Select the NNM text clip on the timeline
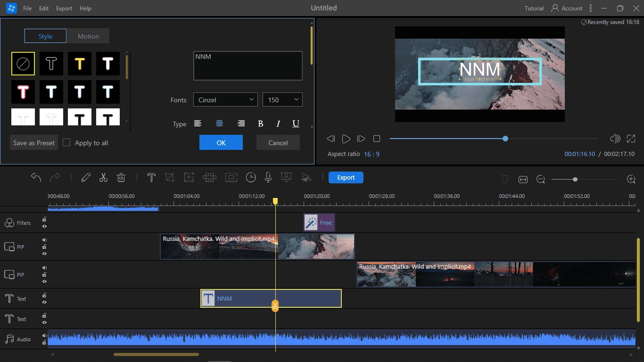 [x=271, y=298]
